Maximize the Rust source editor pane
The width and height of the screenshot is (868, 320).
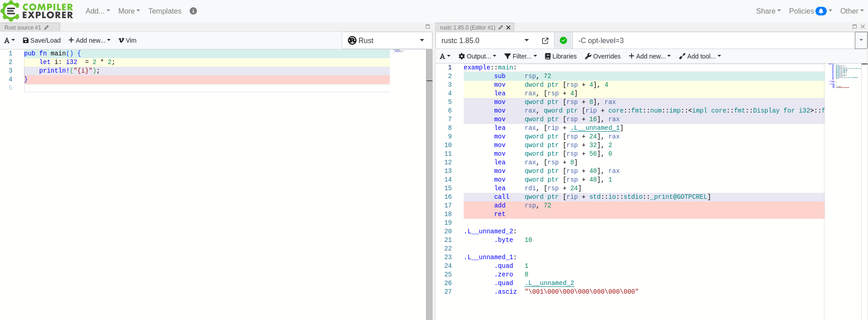tap(427, 27)
